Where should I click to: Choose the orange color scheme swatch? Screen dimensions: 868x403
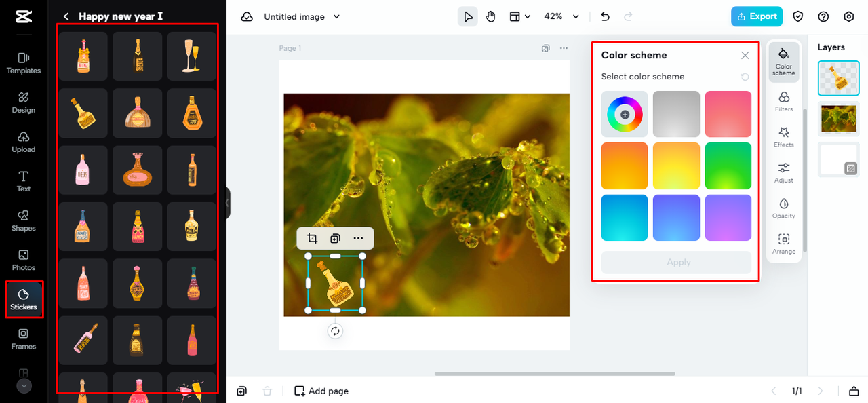coord(625,166)
